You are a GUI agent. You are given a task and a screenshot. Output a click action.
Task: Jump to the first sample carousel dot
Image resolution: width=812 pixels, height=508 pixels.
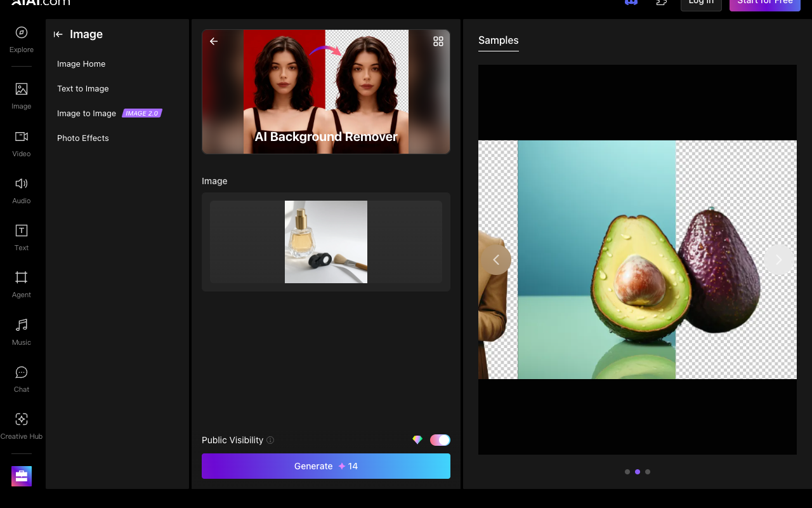[627, 472]
